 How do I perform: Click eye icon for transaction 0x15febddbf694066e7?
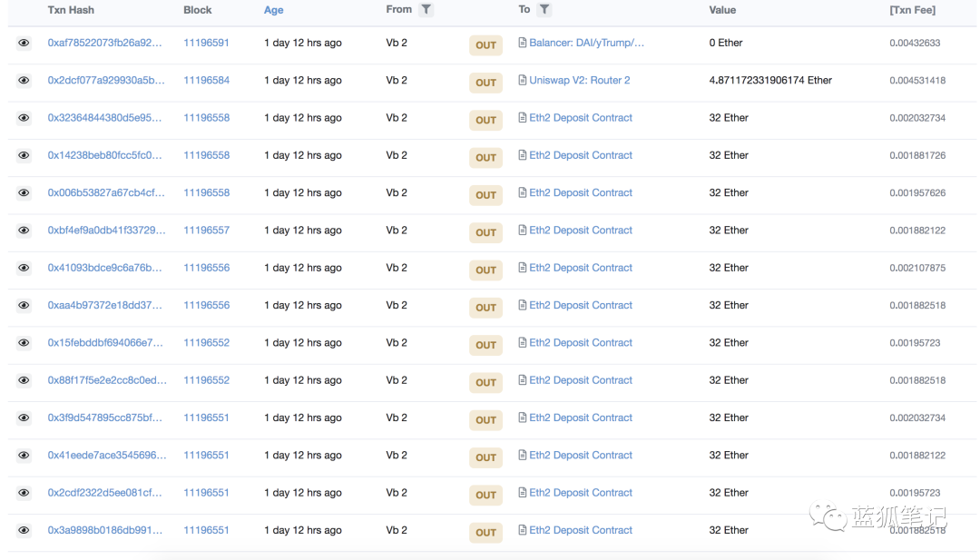(x=24, y=343)
